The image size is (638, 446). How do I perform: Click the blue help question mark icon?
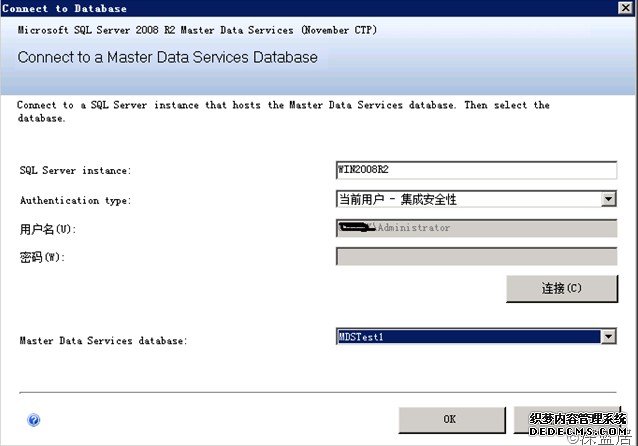click(35, 421)
